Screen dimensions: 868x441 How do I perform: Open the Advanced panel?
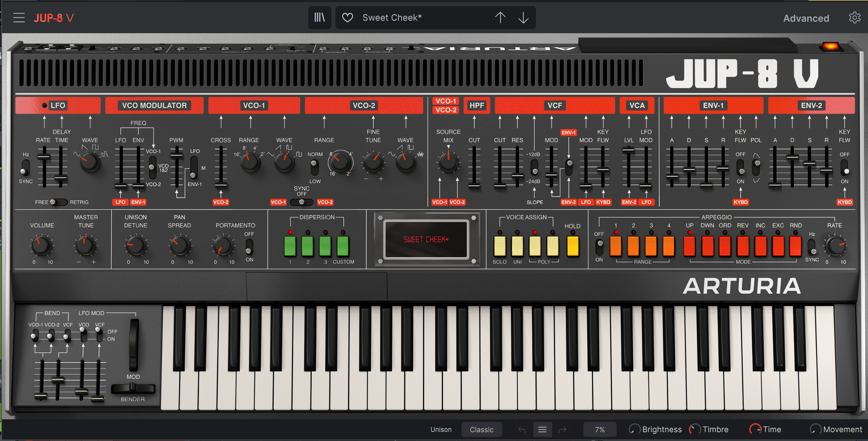(806, 18)
